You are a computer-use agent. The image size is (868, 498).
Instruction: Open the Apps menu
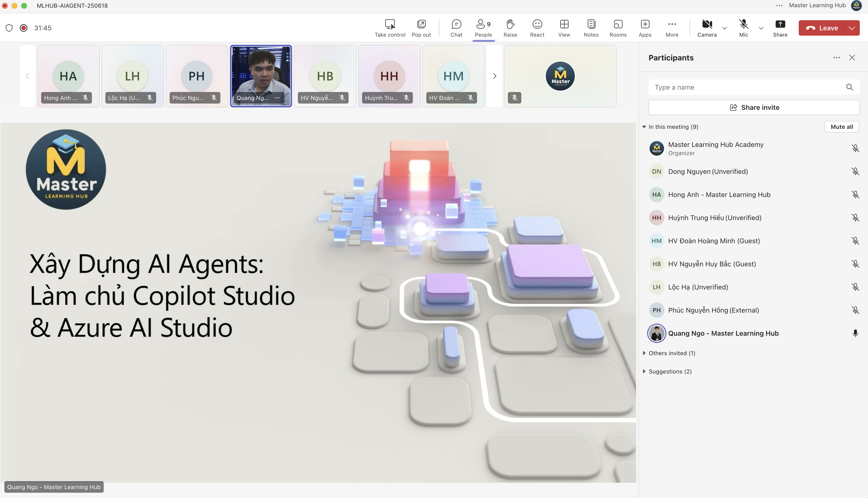pos(645,28)
